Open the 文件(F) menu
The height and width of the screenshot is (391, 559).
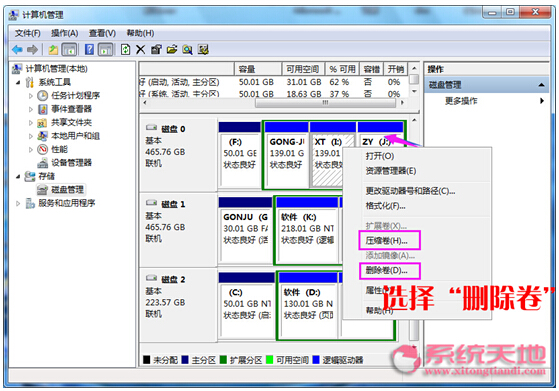[x=27, y=33]
